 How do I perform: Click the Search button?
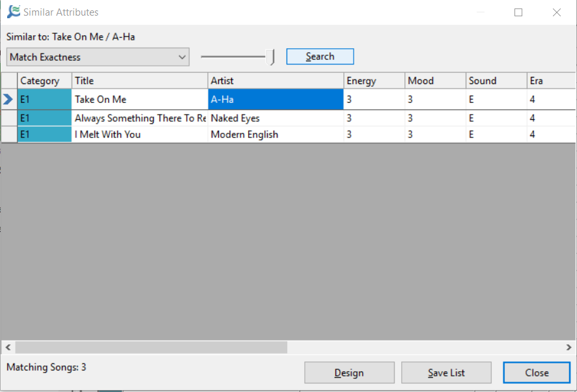click(320, 56)
